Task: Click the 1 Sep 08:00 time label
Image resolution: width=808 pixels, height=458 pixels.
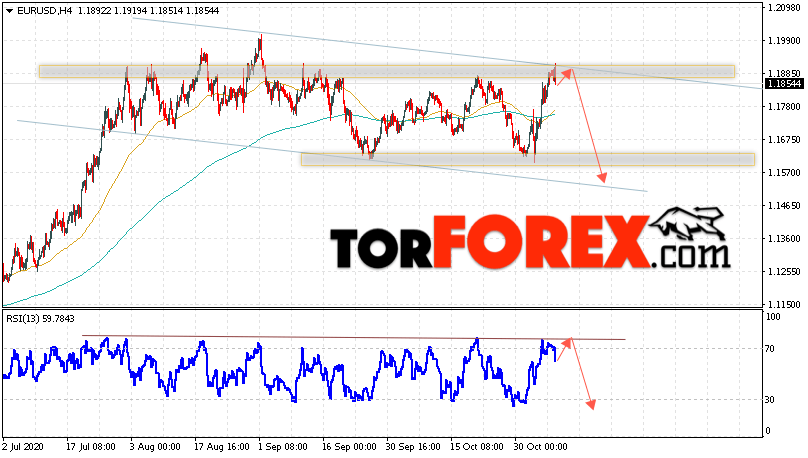Action: click(283, 447)
